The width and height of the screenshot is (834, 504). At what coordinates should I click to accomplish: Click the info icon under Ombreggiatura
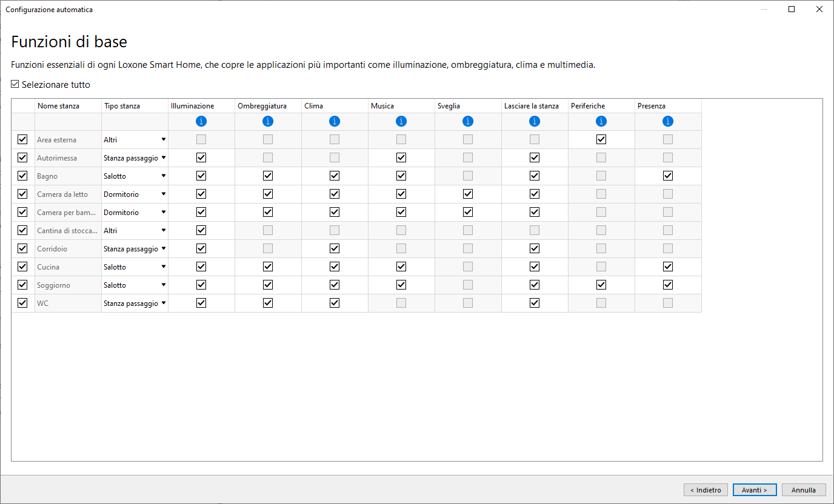268,121
